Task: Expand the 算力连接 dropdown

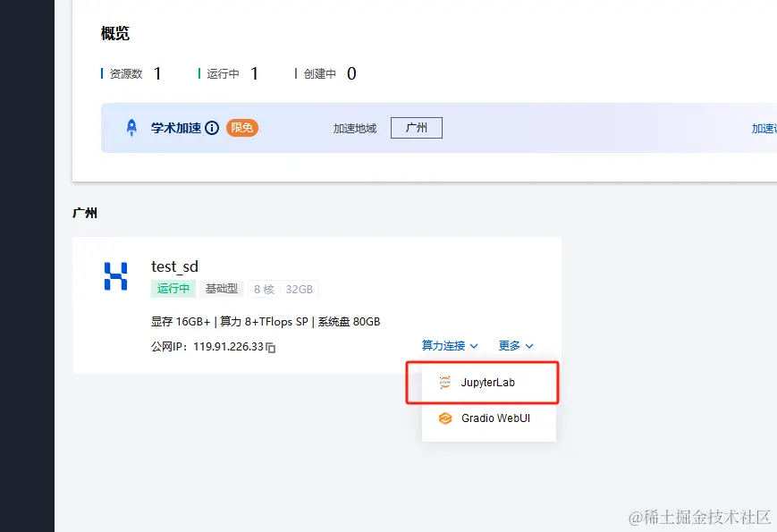Action: coord(447,345)
